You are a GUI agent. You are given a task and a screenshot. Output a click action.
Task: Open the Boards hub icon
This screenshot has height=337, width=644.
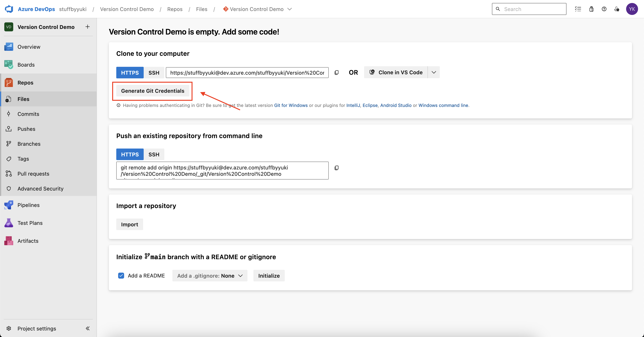tap(9, 65)
